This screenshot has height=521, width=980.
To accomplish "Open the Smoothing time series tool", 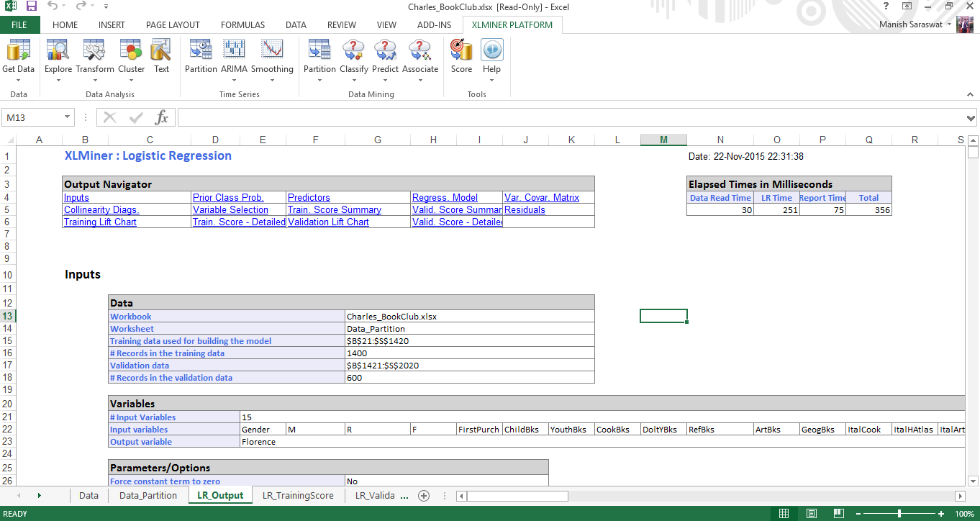I will pyautogui.click(x=272, y=58).
